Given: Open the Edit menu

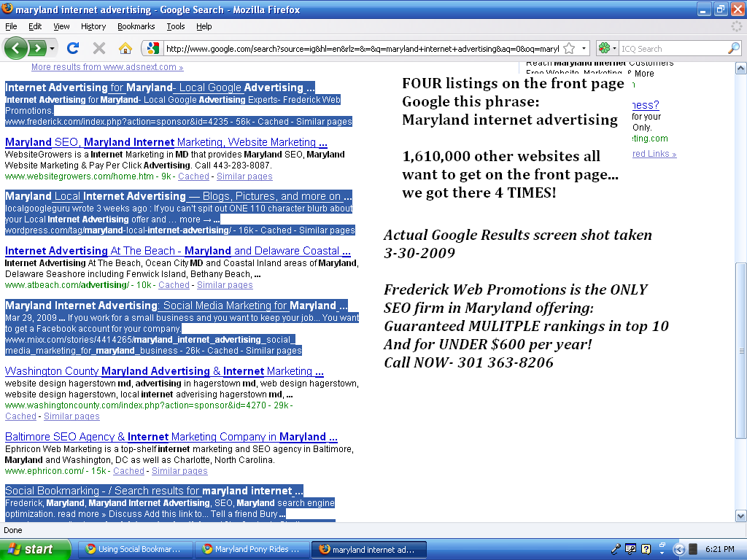Looking at the screenshot, I should [35, 26].
